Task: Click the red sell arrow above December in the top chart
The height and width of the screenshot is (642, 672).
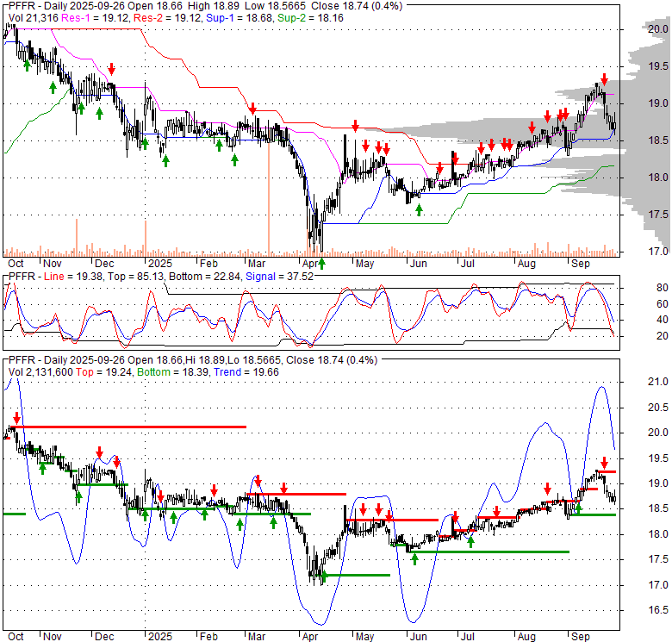Action: point(111,69)
